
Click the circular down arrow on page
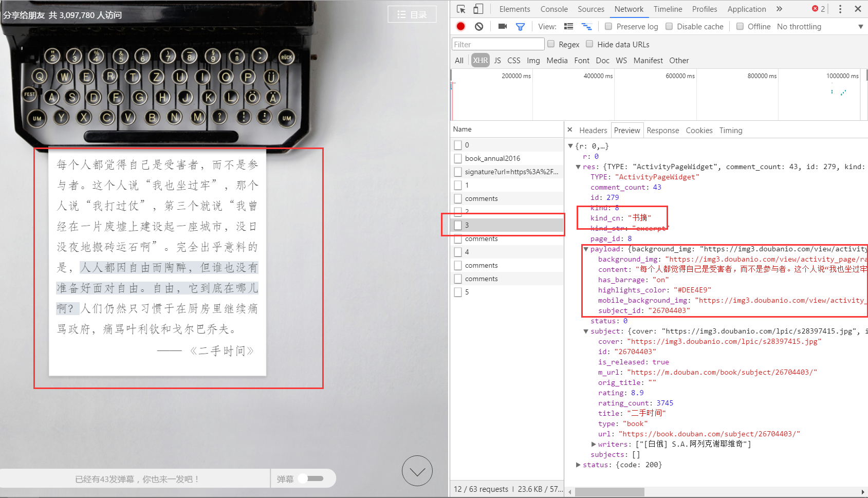[x=417, y=471]
